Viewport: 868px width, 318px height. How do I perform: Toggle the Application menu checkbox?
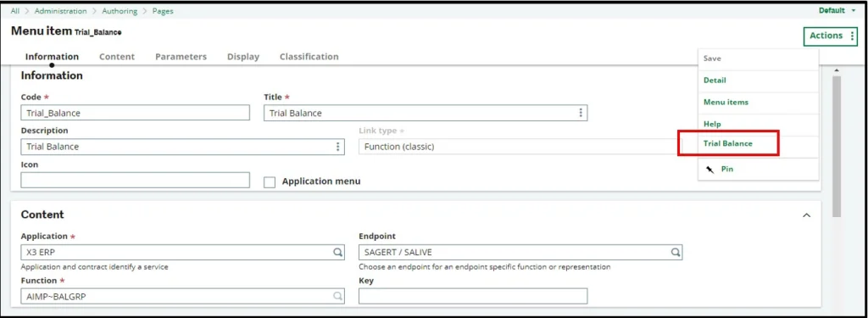click(270, 182)
